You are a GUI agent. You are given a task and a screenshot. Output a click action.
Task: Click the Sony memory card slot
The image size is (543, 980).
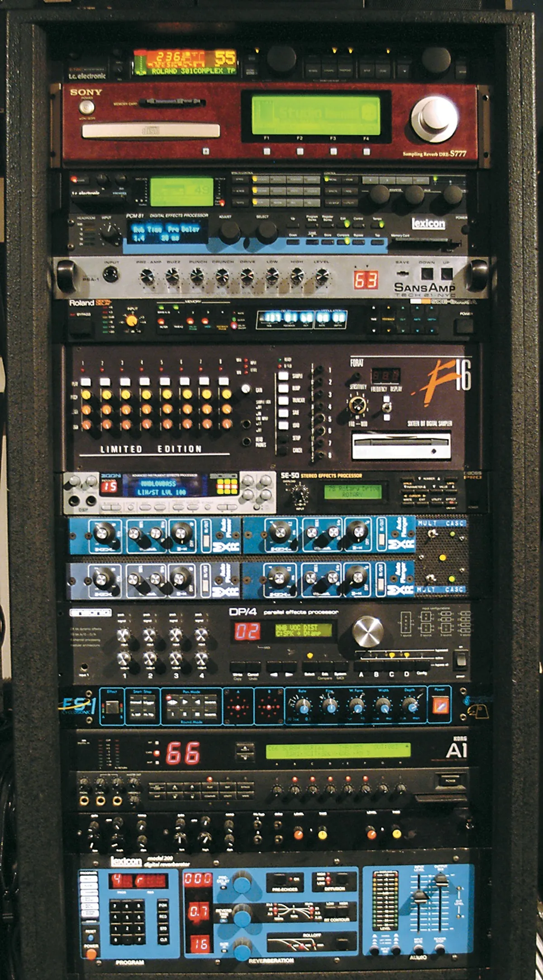tap(172, 102)
